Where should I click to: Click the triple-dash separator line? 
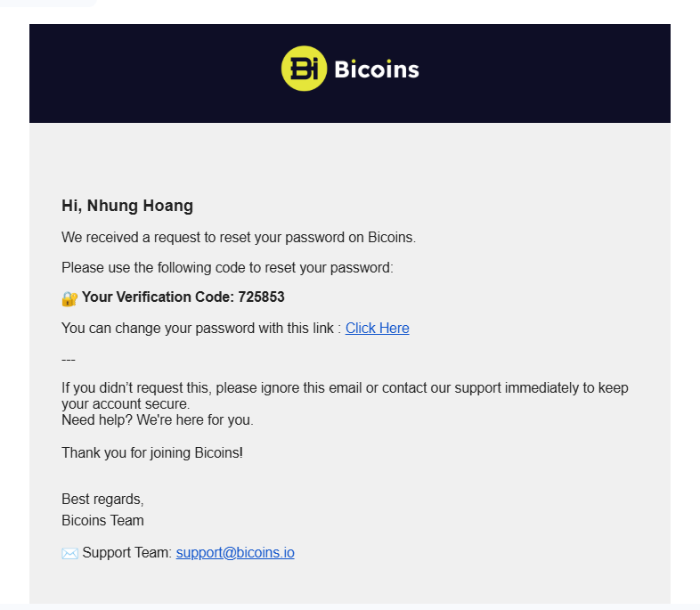click(x=69, y=359)
